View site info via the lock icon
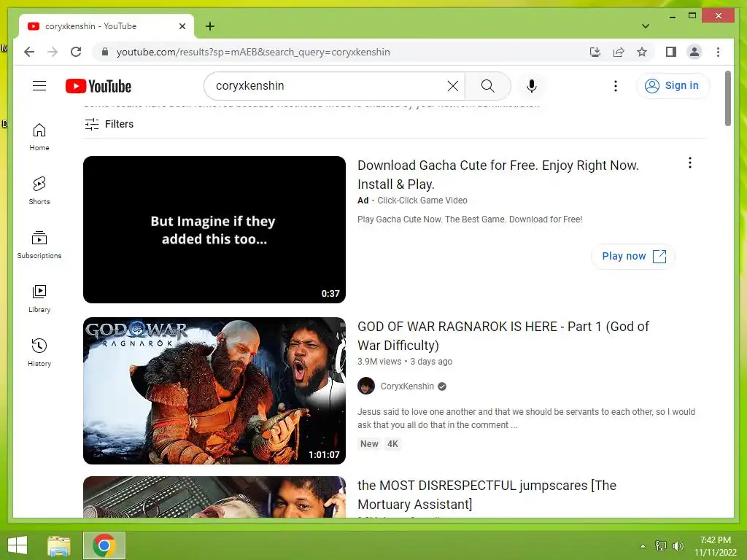 [105, 52]
